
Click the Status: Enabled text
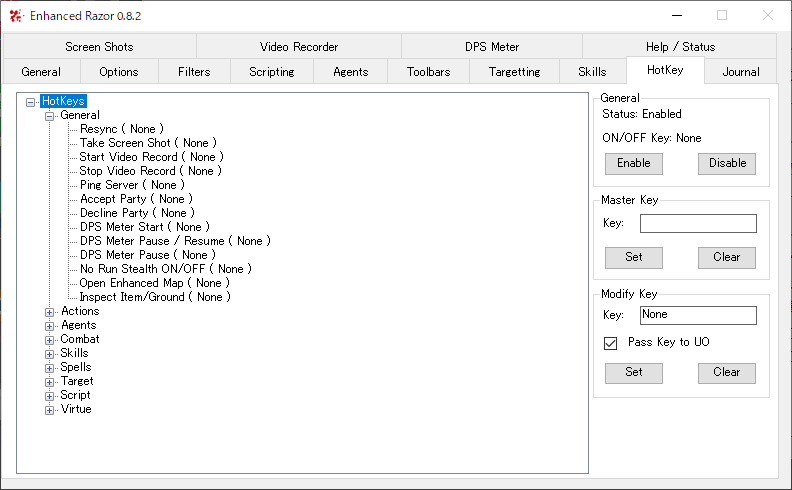[641, 114]
